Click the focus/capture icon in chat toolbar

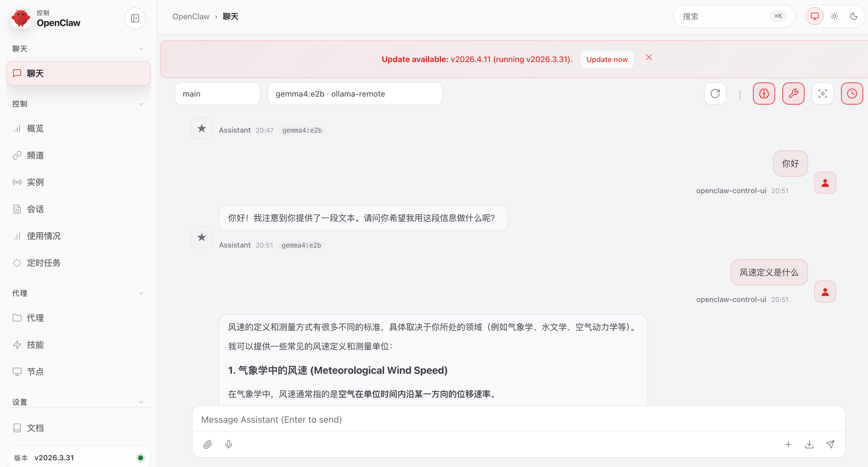coord(822,93)
